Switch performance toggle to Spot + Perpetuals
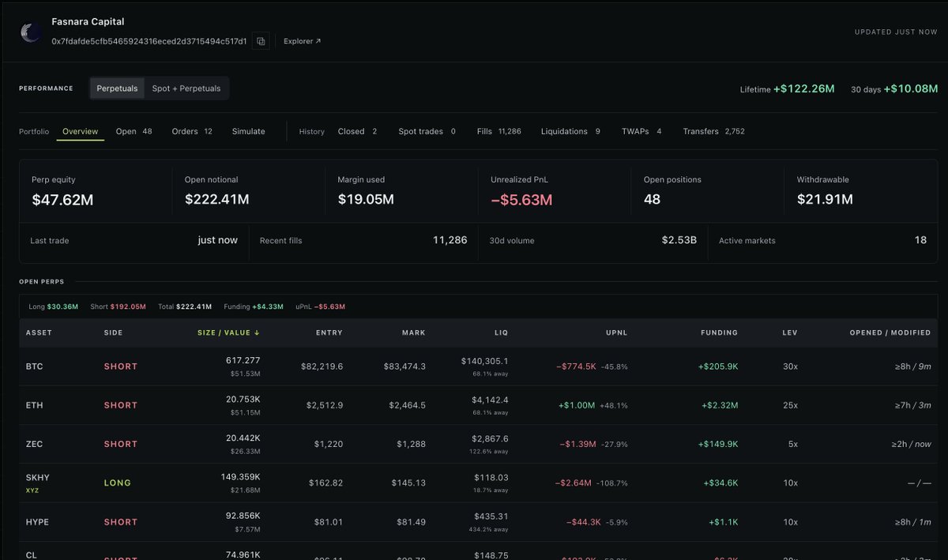Screen dimensions: 948x560 (186, 88)
